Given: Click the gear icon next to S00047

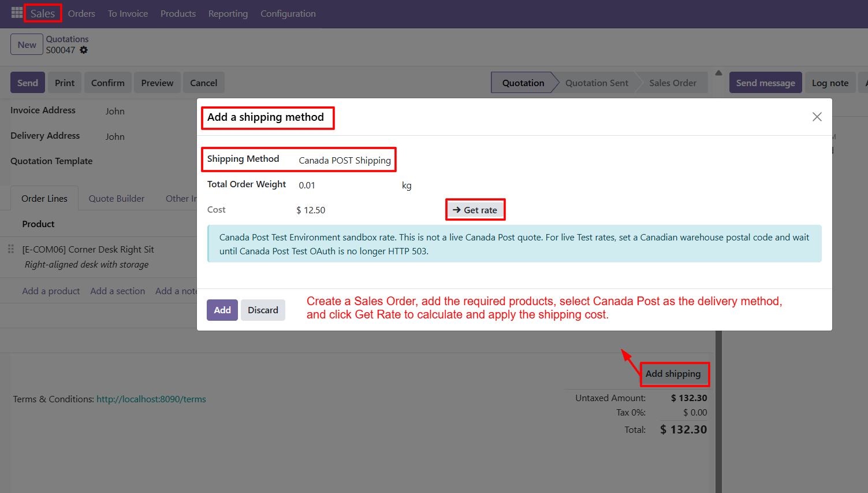Looking at the screenshot, I should click(x=84, y=50).
